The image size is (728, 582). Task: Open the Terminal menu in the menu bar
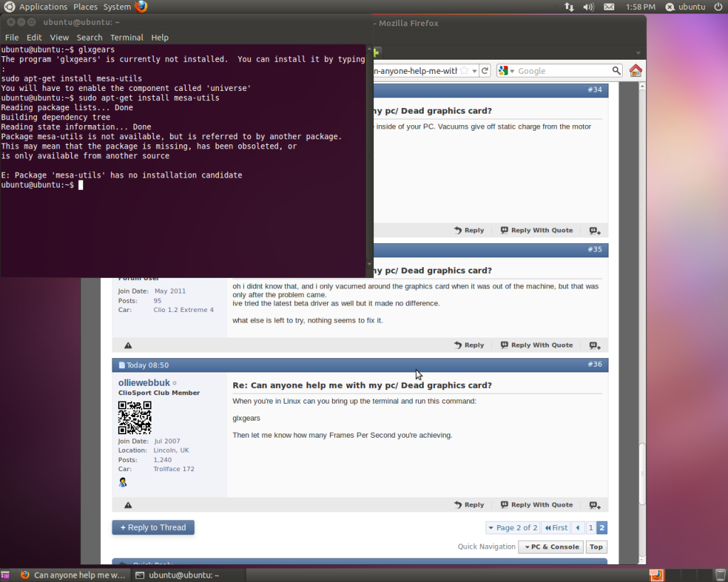[x=127, y=37]
